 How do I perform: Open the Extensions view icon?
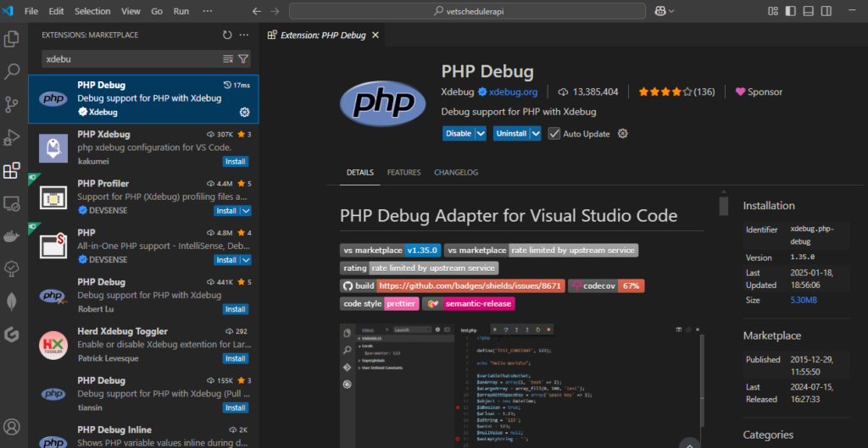[x=12, y=170]
